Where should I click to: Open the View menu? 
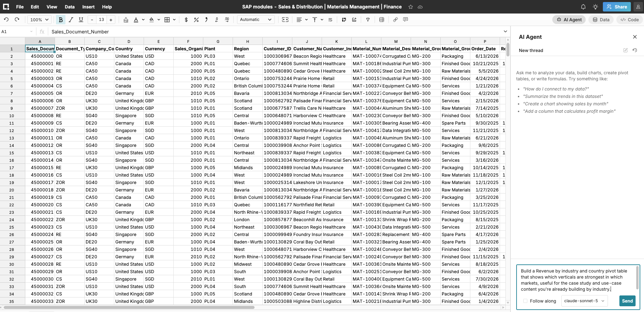pos(52,7)
